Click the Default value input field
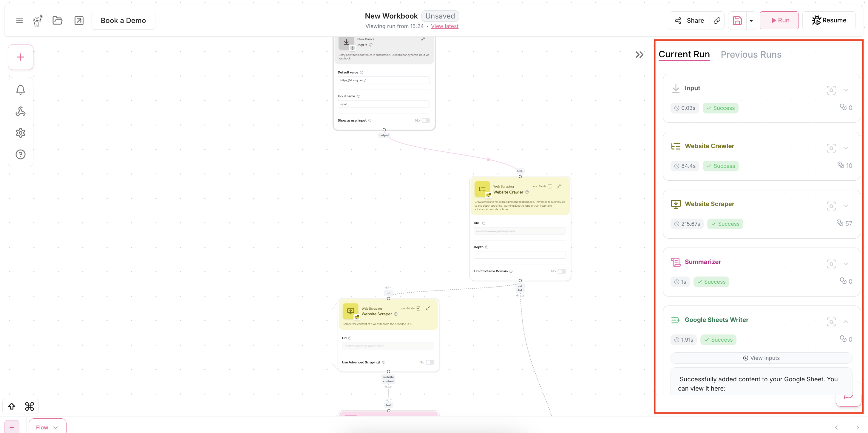This screenshot has width=868, height=433. (x=384, y=80)
